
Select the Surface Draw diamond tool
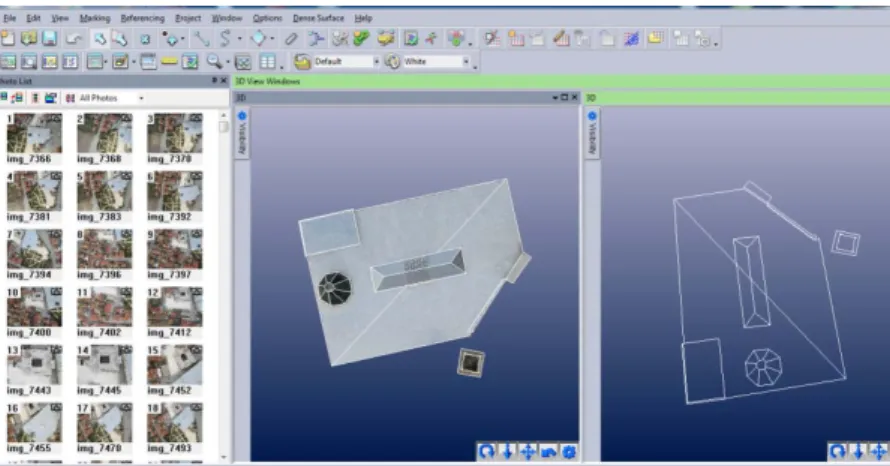point(258,39)
